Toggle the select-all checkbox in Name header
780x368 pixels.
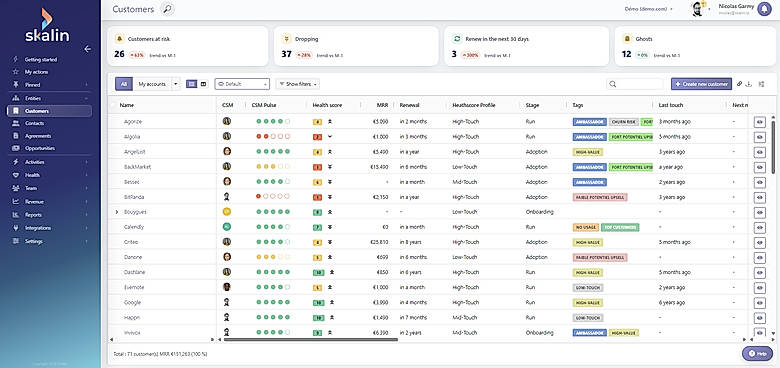coord(113,105)
